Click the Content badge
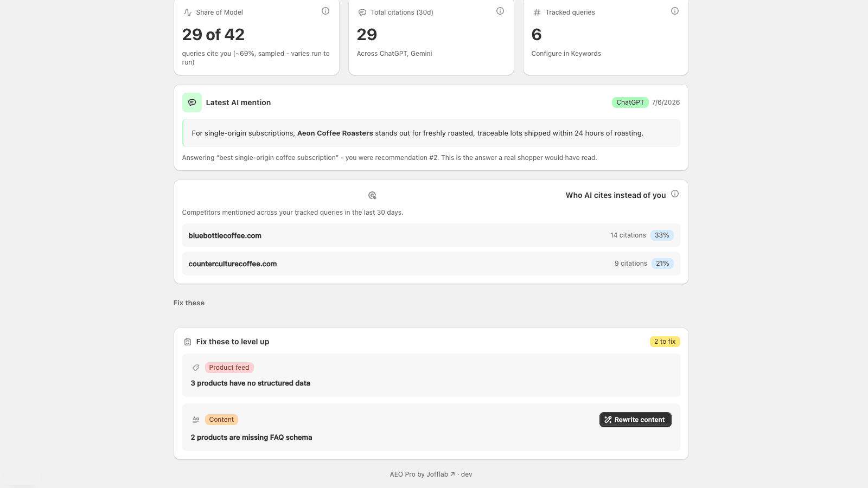The height and width of the screenshot is (488, 868). [x=221, y=420]
